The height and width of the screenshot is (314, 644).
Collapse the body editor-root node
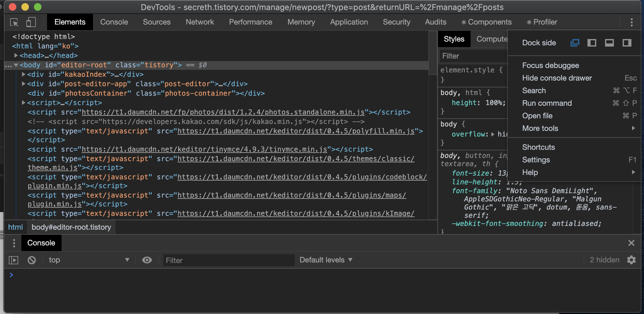(16, 65)
